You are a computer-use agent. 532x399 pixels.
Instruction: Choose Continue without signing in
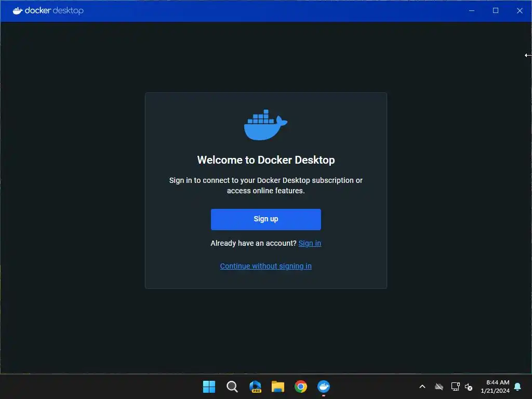click(x=265, y=266)
